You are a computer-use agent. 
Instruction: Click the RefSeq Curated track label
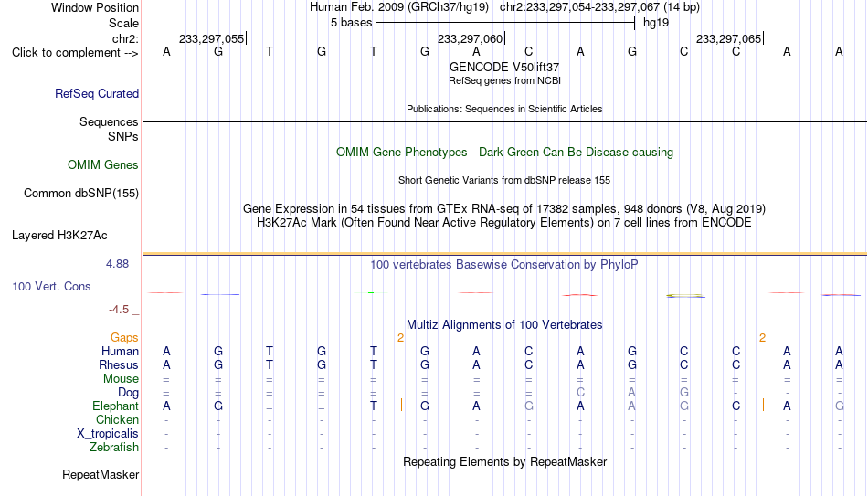click(x=97, y=93)
